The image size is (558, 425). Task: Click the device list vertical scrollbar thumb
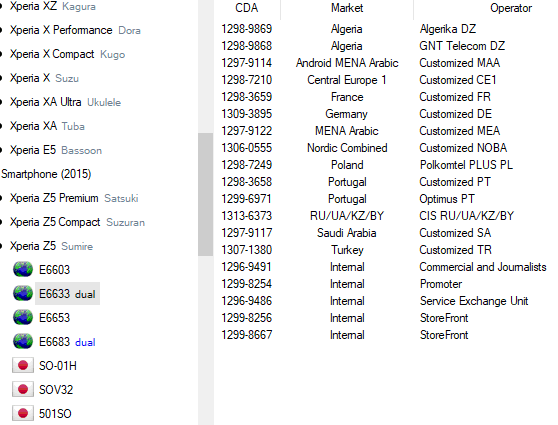205,194
